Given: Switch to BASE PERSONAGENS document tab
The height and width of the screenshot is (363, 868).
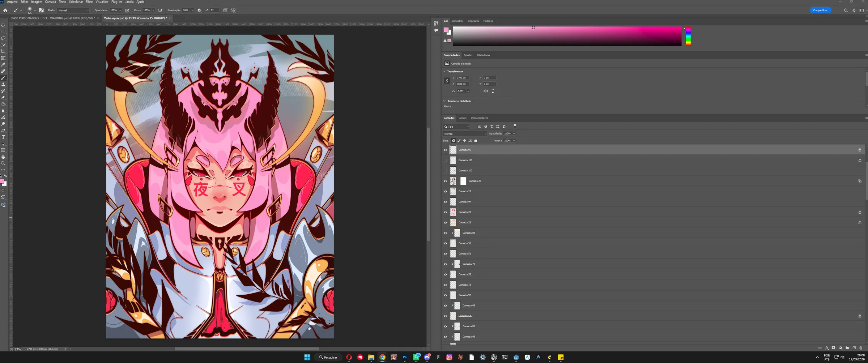Looking at the screenshot, I should (53, 18).
